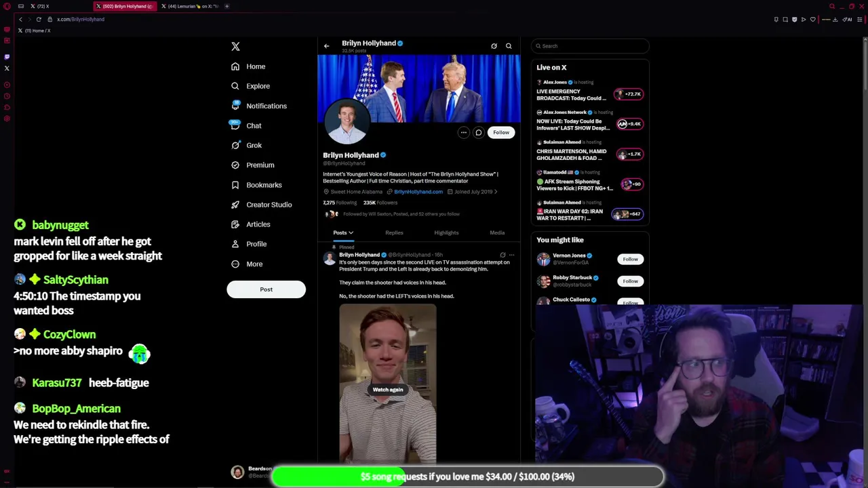
Task: Expand the More menu in the sidebar
Action: pyautogui.click(x=247, y=264)
